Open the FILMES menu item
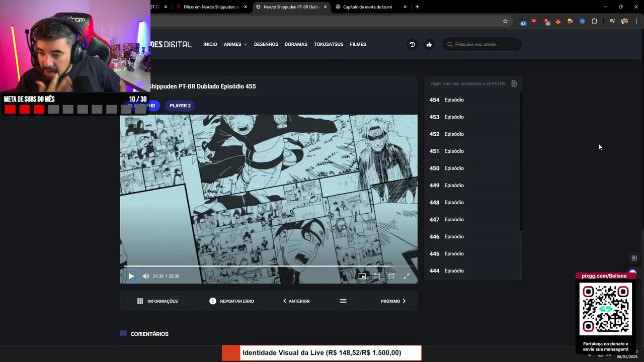Viewport: 644px width, 362px height. click(358, 44)
